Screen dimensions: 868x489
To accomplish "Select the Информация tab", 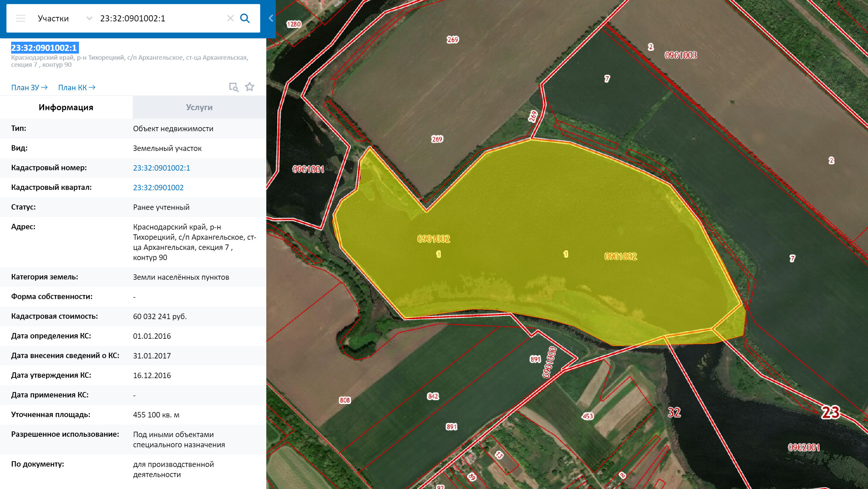I will pyautogui.click(x=66, y=107).
